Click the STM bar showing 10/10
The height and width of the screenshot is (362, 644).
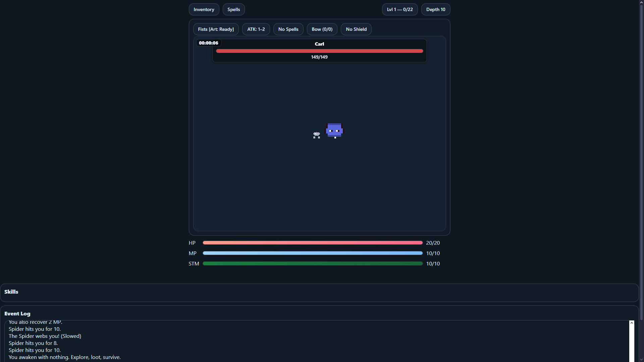click(312, 263)
